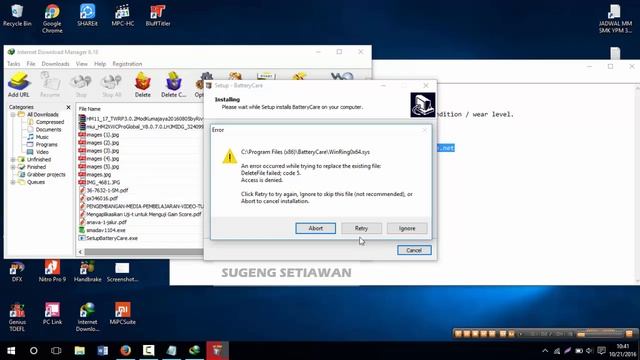Expand the Finished category node

(13, 167)
